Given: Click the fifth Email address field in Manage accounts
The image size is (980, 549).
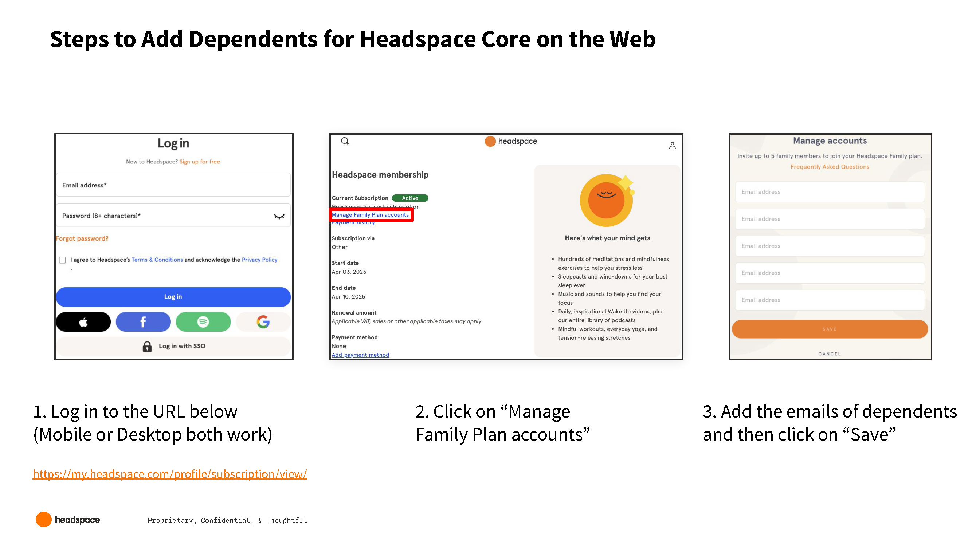Looking at the screenshot, I should click(830, 300).
